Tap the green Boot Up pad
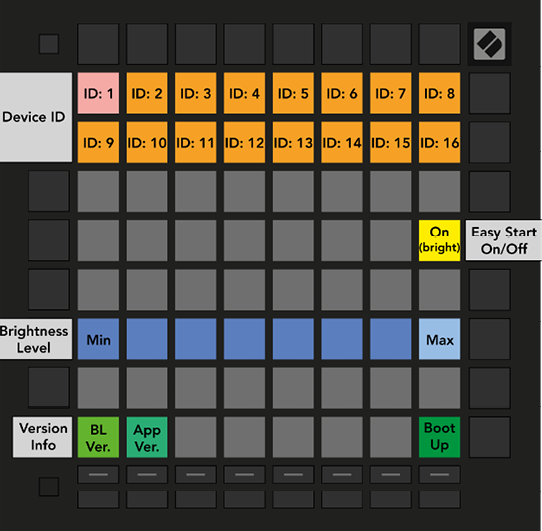This screenshot has width=542, height=531. coord(439,437)
